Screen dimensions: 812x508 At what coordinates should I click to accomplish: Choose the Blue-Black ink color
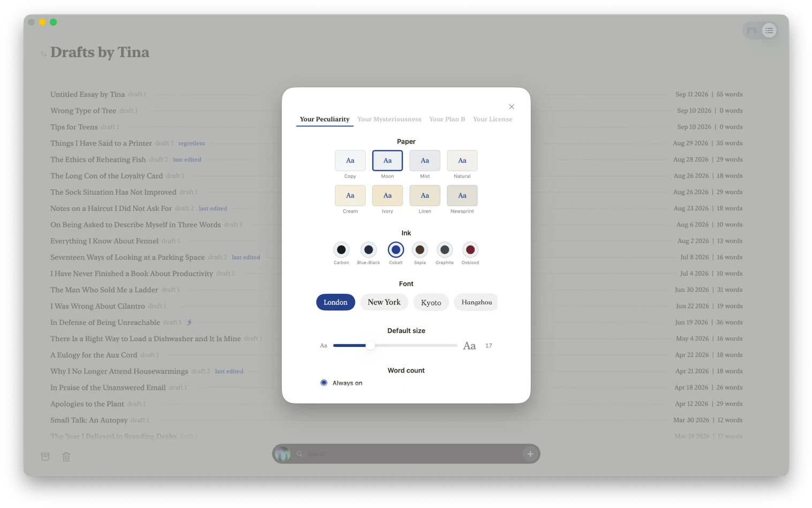368,249
